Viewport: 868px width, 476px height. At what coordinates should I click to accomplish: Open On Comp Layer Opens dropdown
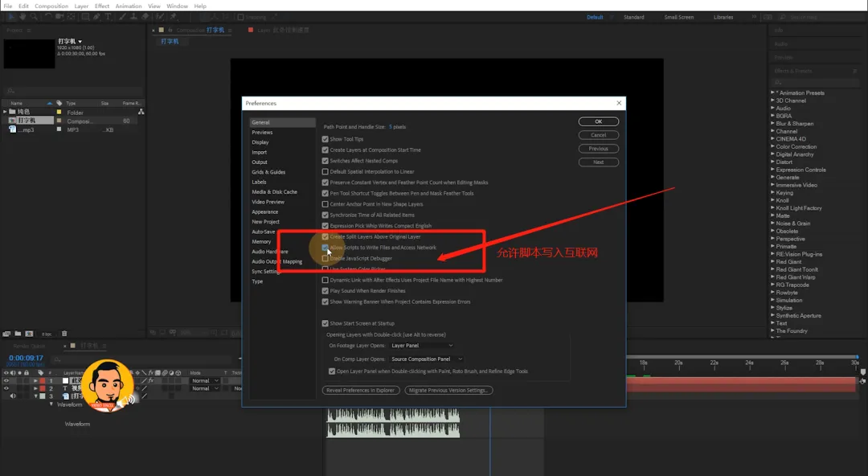(x=426, y=359)
